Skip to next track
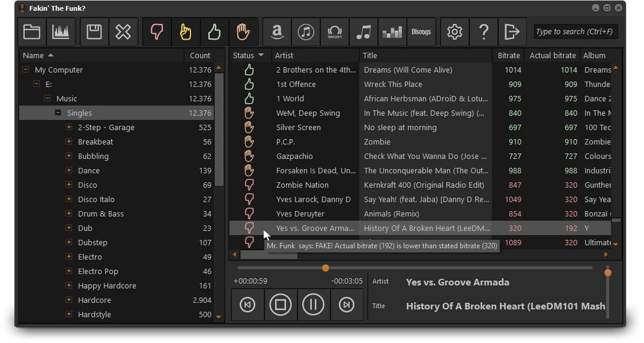 pyautogui.click(x=347, y=305)
